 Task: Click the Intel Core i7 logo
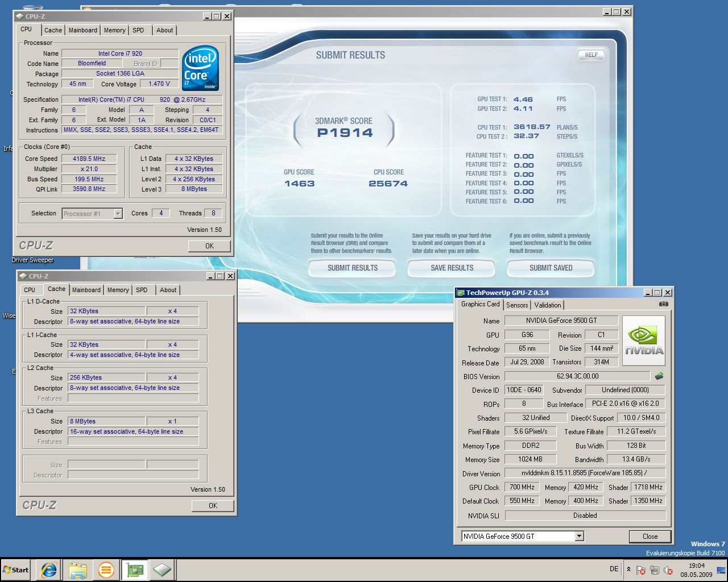200,68
